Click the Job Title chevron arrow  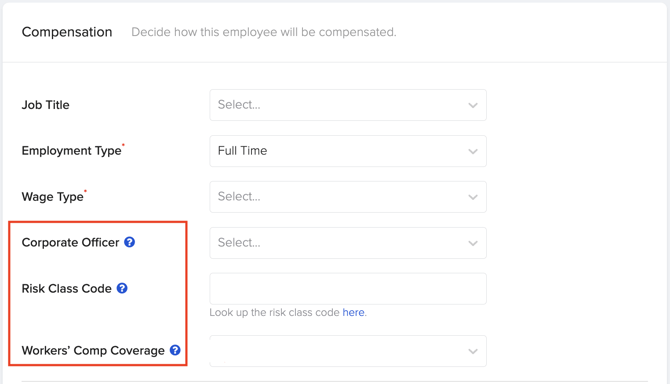473,106
